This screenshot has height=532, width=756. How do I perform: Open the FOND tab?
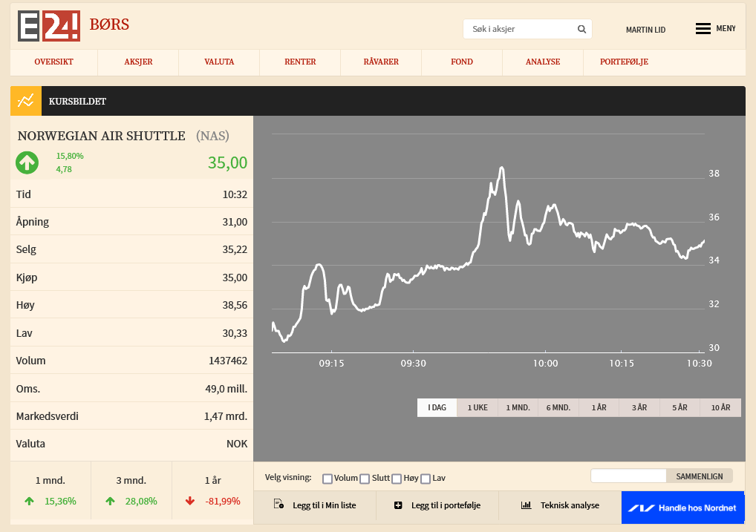(462, 62)
